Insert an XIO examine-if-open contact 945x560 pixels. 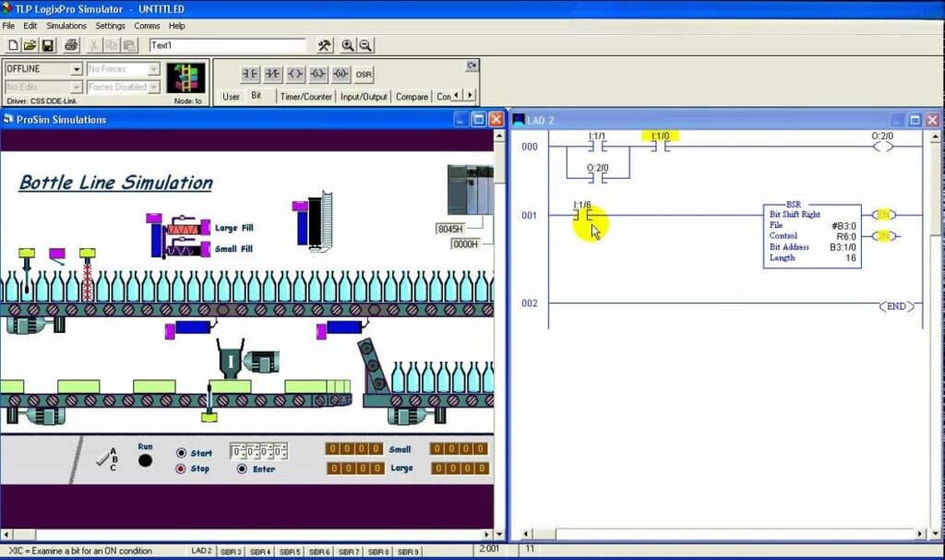[272, 74]
